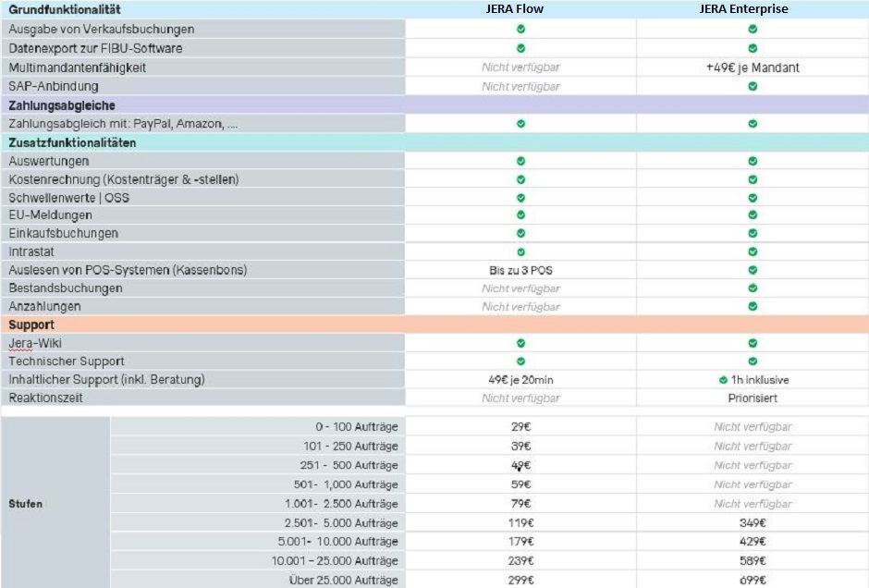The width and height of the screenshot is (869, 588).
Task: Click the 699€ price for Über 25.000 Aufträge
Action: [x=753, y=580]
